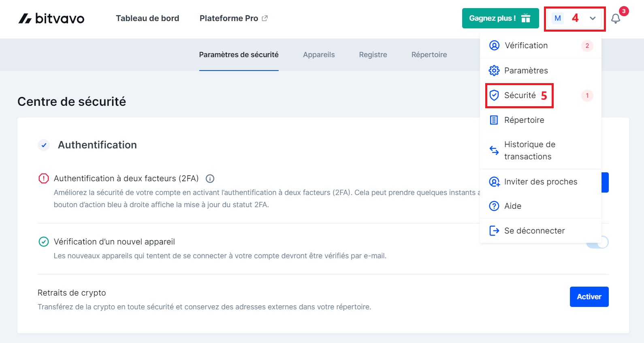Click the Gagnez plus ! button
Screen dimensions: 644x343
(500, 18)
